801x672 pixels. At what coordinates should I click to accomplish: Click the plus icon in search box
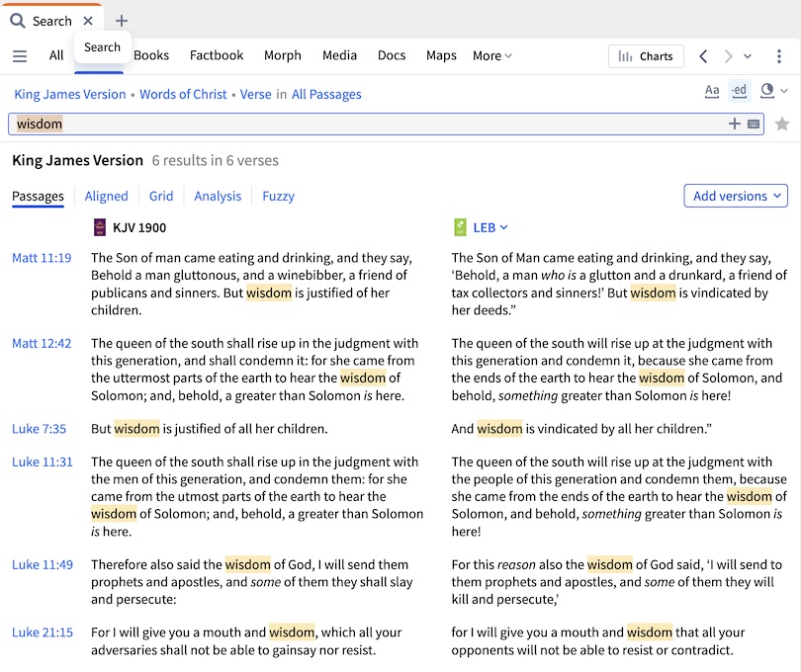tap(734, 124)
